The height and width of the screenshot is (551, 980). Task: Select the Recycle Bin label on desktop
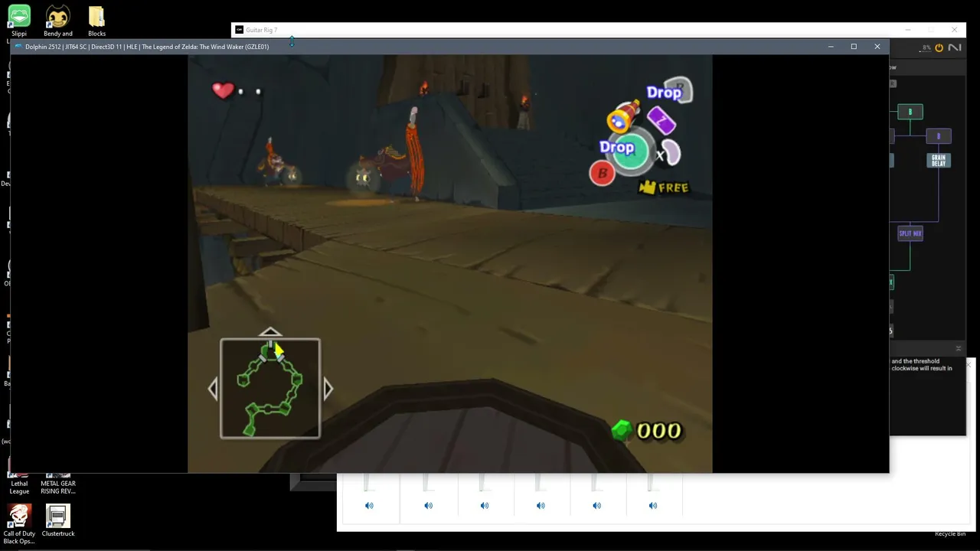click(x=950, y=533)
